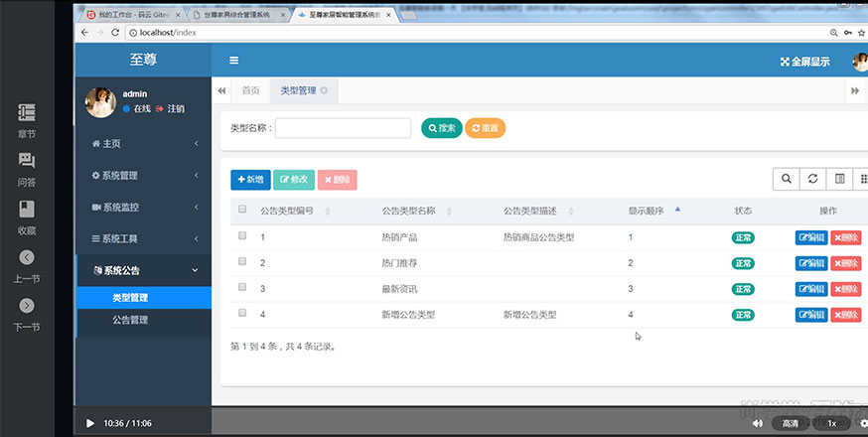Click 正常 status badge in row 2

pos(743,263)
